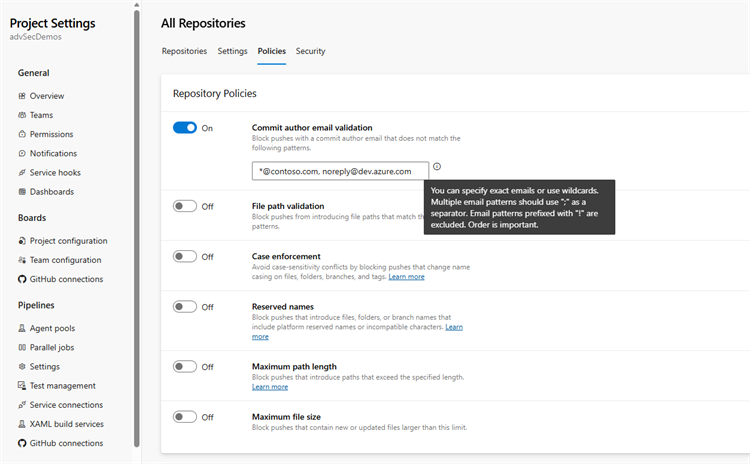750x464 pixels.
Task: Click the email patterns input field
Action: coord(340,171)
